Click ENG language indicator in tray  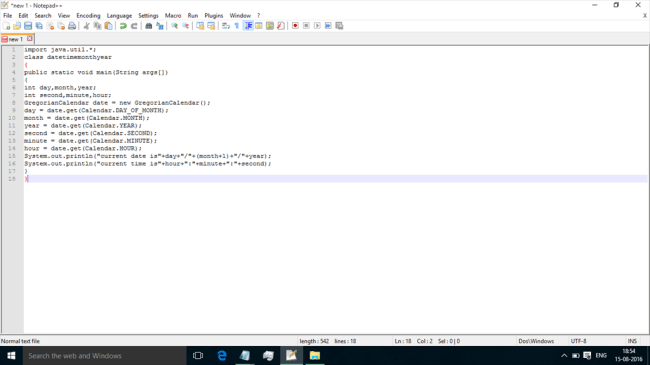point(601,355)
